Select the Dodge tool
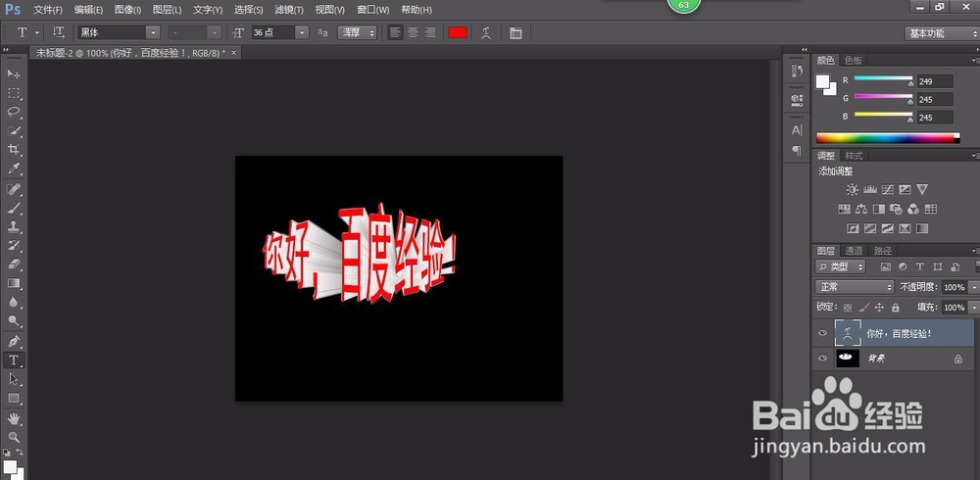 (14, 321)
